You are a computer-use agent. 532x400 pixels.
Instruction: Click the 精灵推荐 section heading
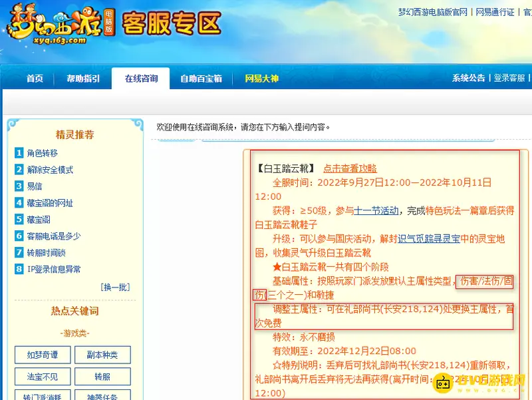click(74, 135)
